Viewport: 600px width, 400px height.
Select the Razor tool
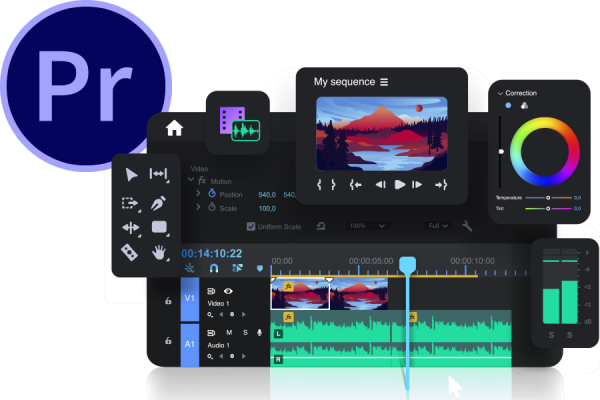coord(131,252)
